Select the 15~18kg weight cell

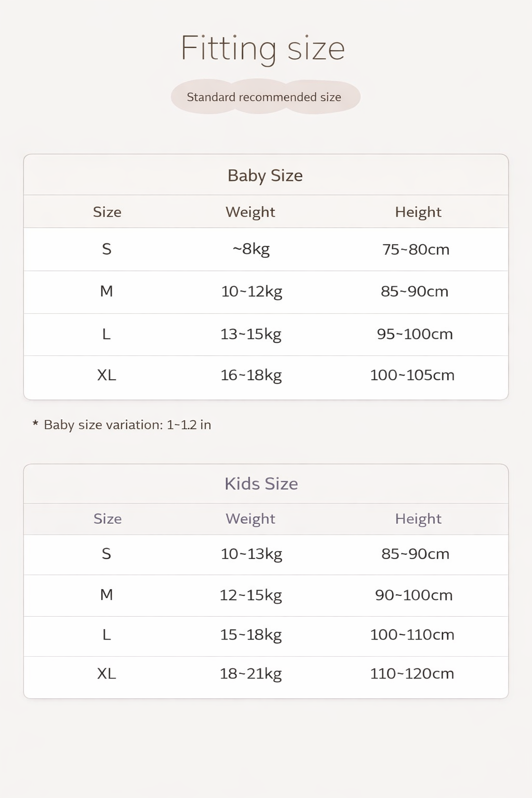251,635
